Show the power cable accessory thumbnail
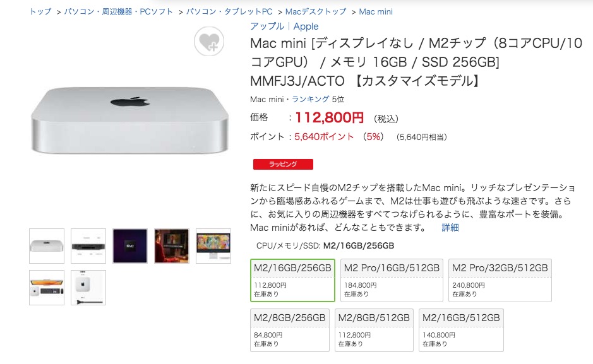Image resolution: width=593 pixels, height=364 pixels. tap(88, 287)
